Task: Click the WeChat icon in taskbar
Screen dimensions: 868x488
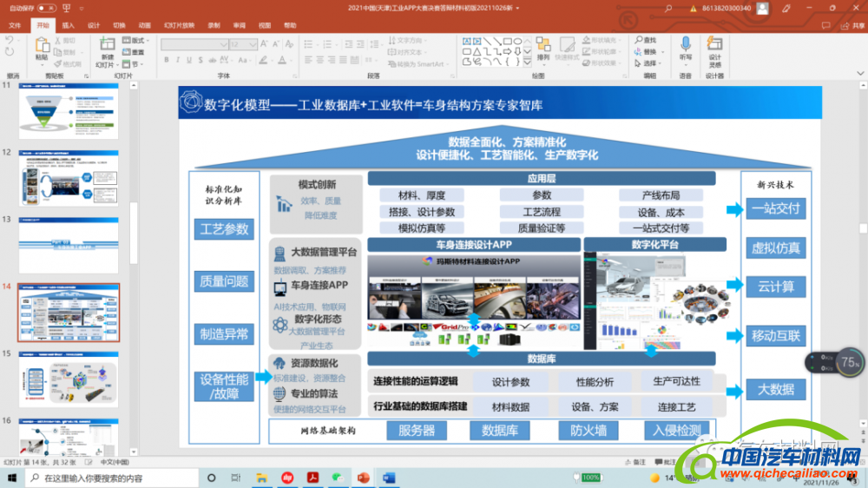Action: coord(338,478)
